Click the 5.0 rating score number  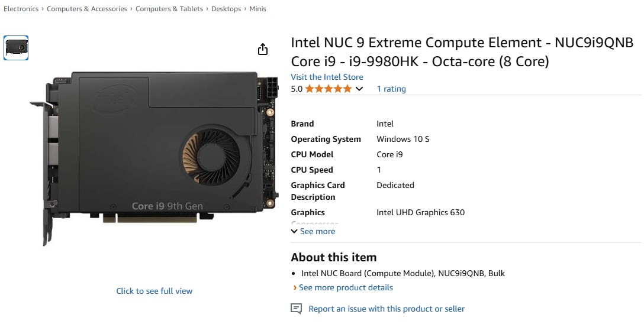[x=297, y=89]
